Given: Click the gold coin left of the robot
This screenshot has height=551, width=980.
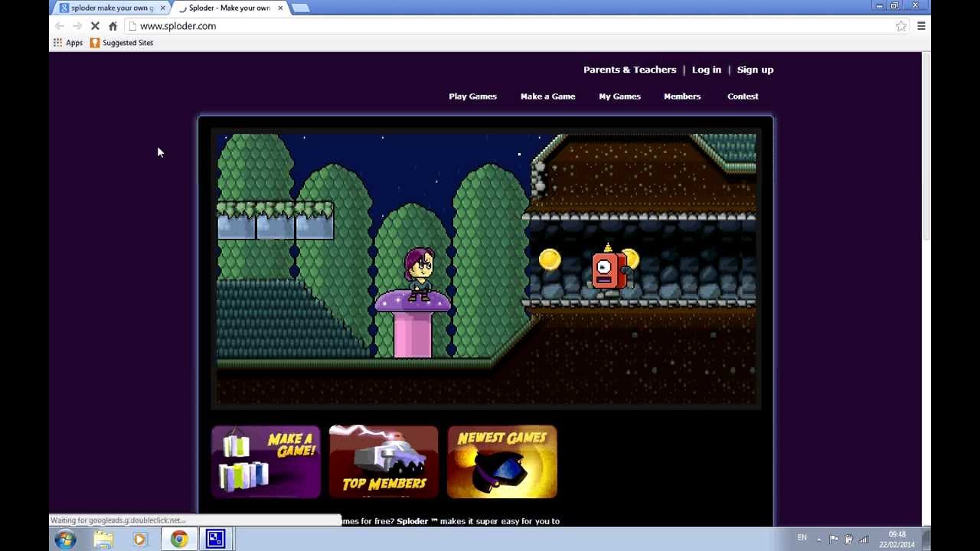Looking at the screenshot, I should click(x=550, y=260).
